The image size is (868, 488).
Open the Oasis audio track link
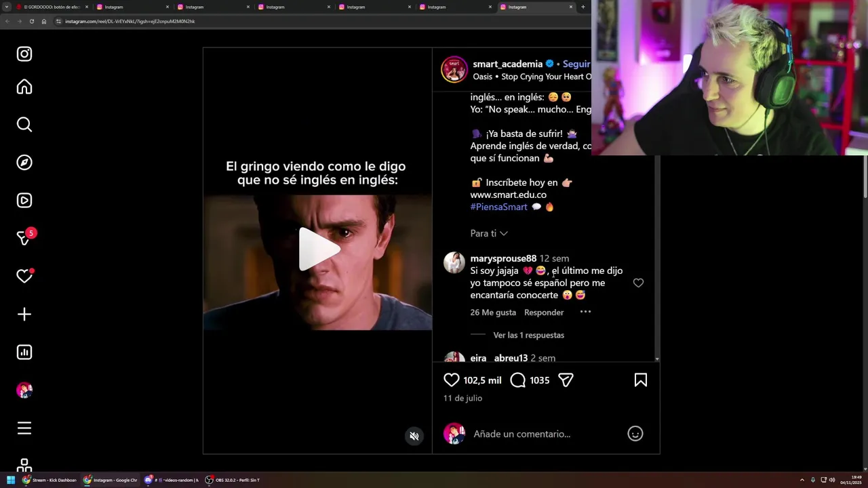pyautogui.click(x=532, y=77)
